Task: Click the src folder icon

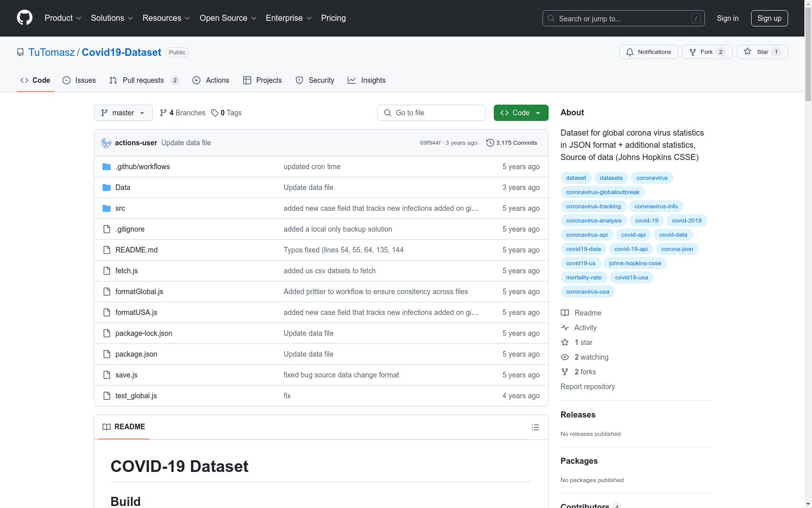Action: tap(107, 208)
